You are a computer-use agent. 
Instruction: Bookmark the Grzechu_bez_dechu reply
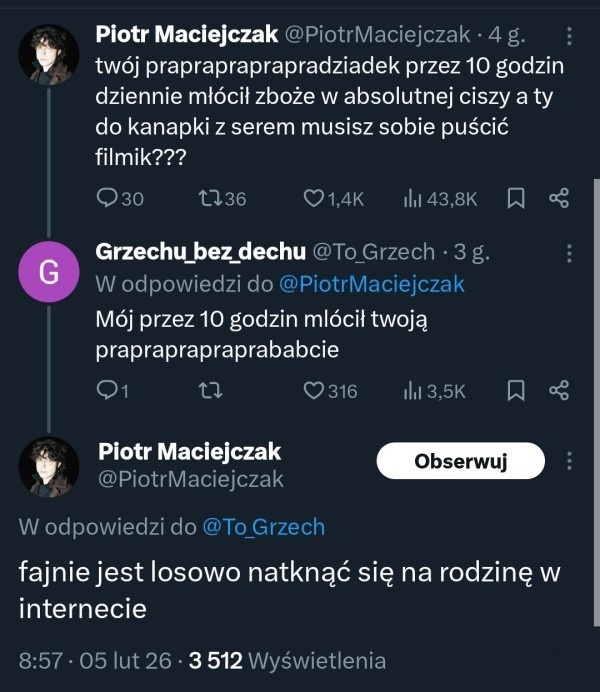click(516, 391)
